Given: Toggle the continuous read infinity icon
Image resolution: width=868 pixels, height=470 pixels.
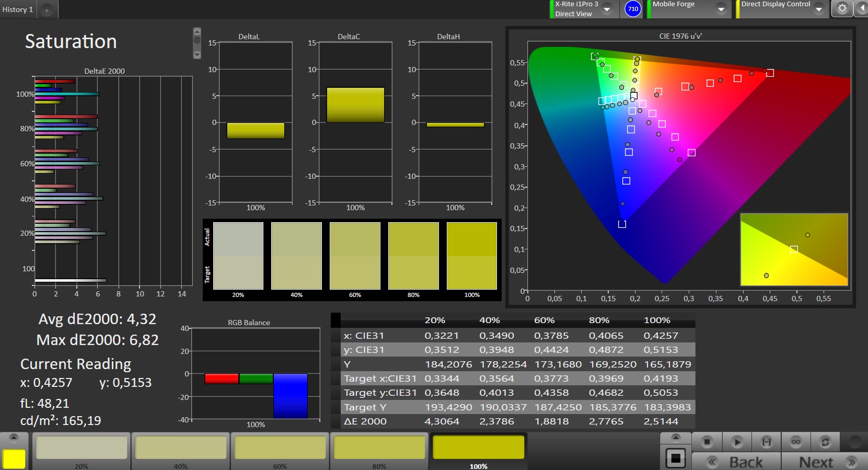Looking at the screenshot, I should (x=796, y=442).
